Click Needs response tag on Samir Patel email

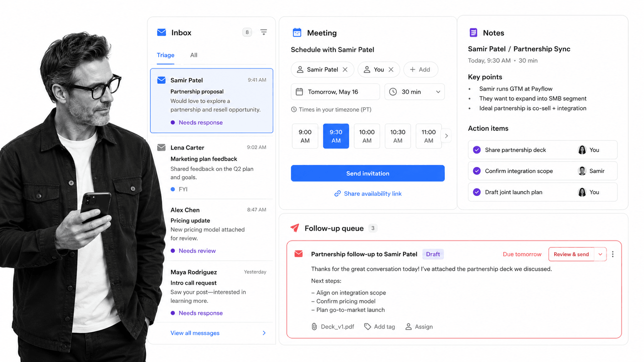(196, 122)
